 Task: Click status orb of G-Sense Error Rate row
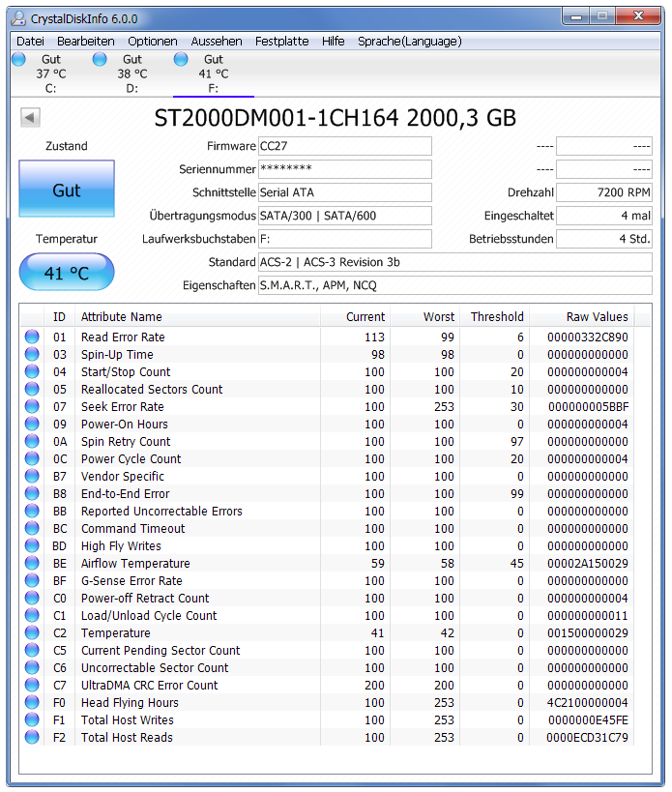point(32,580)
